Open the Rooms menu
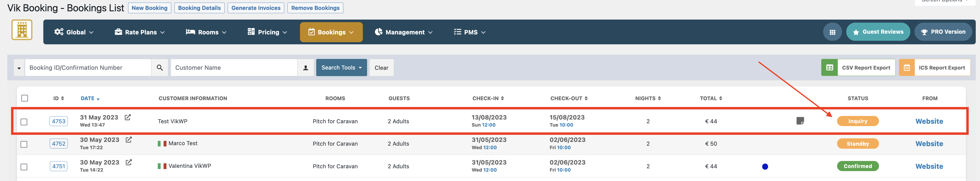 pyautogui.click(x=206, y=32)
